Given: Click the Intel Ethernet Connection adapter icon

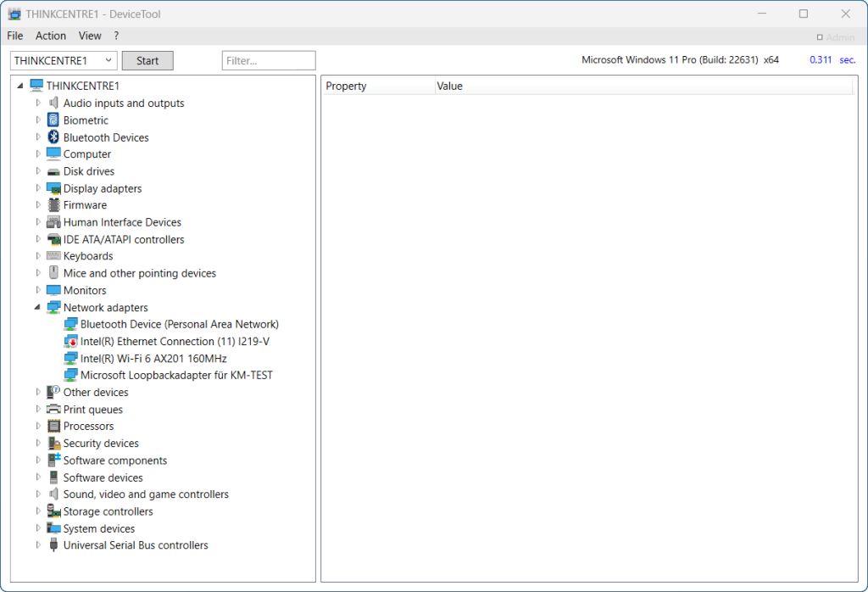Looking at the screenshot, I should pyautogui.click(x=71, y=341).
